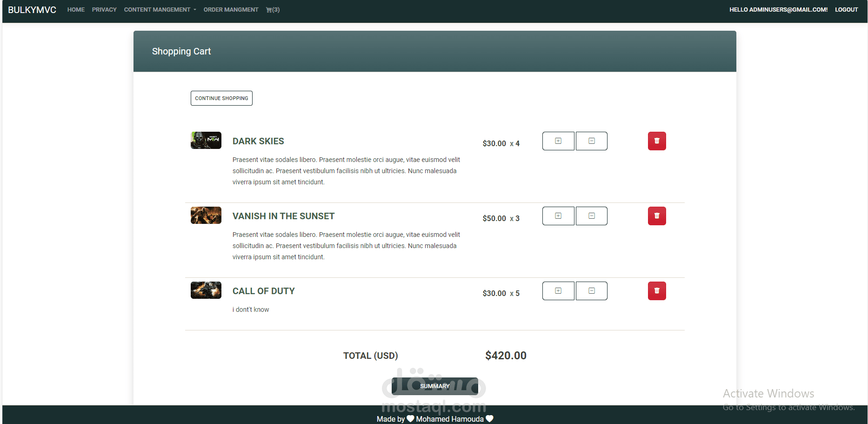Click the Call of Duty price $30.00 x 5

[501, 293]
